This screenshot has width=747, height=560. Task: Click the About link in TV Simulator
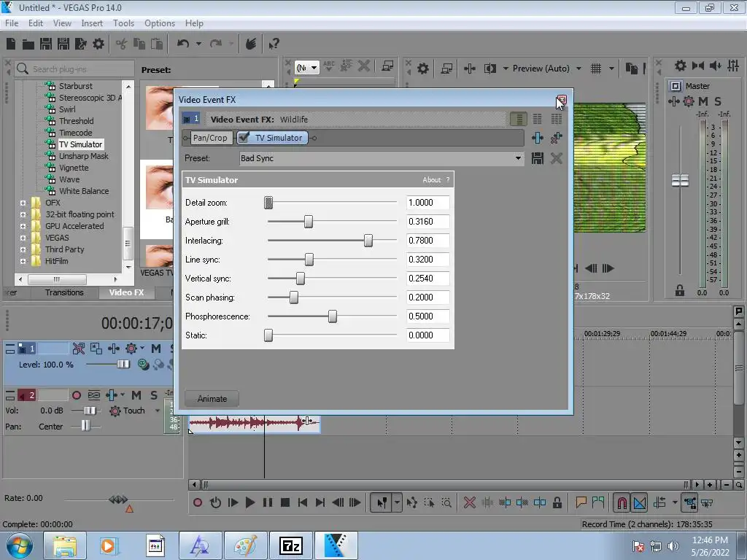[x=432, y=179]
